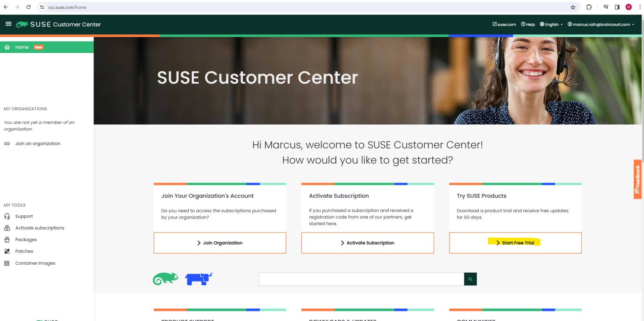
Task: Open the suse.com link
Action: pos(504,24)
